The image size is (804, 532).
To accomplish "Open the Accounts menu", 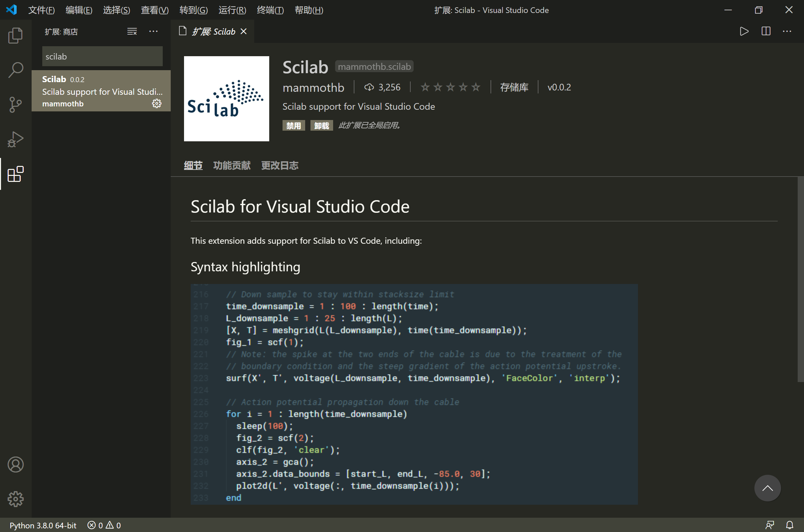I will point(15,465).
